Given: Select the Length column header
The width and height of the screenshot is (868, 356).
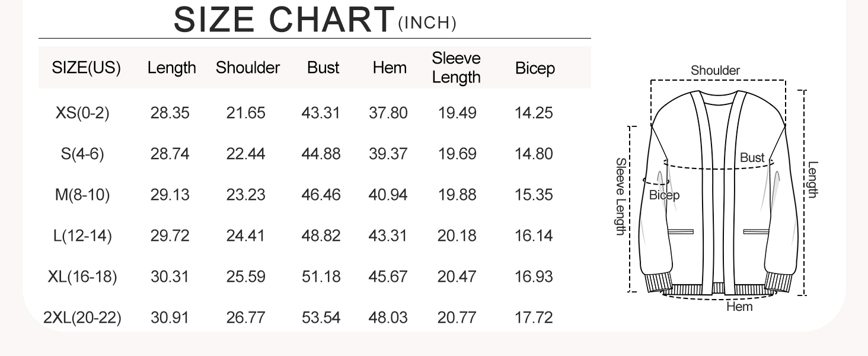Looking at the screenshot, I should [171, 68].
